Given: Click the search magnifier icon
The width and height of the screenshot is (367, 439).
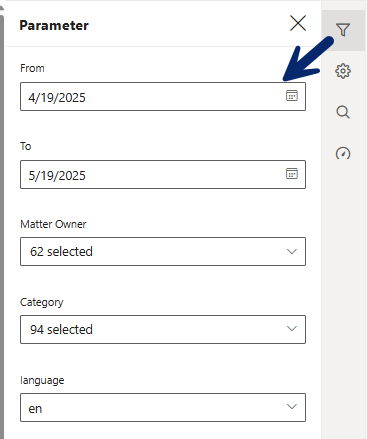Looking at the screenshot, I should (343, 112).
